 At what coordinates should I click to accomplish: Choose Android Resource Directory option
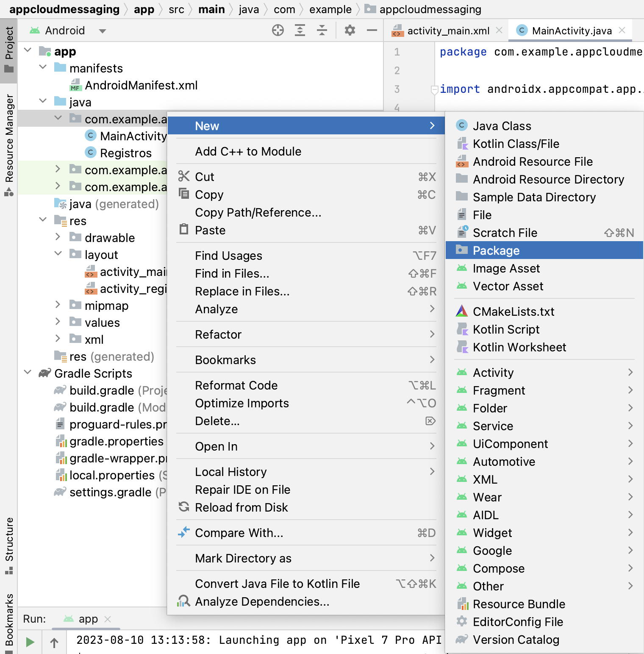tap(544, 179)
